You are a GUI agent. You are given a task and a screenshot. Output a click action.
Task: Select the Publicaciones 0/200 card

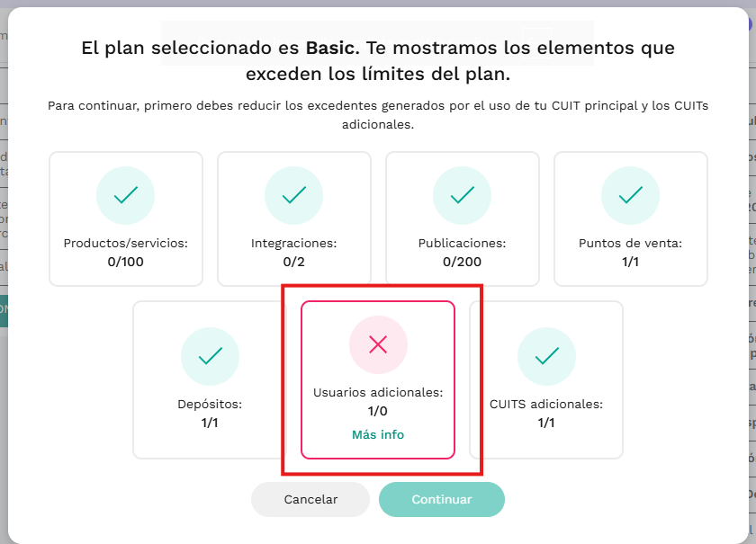(x=463, y=218)
